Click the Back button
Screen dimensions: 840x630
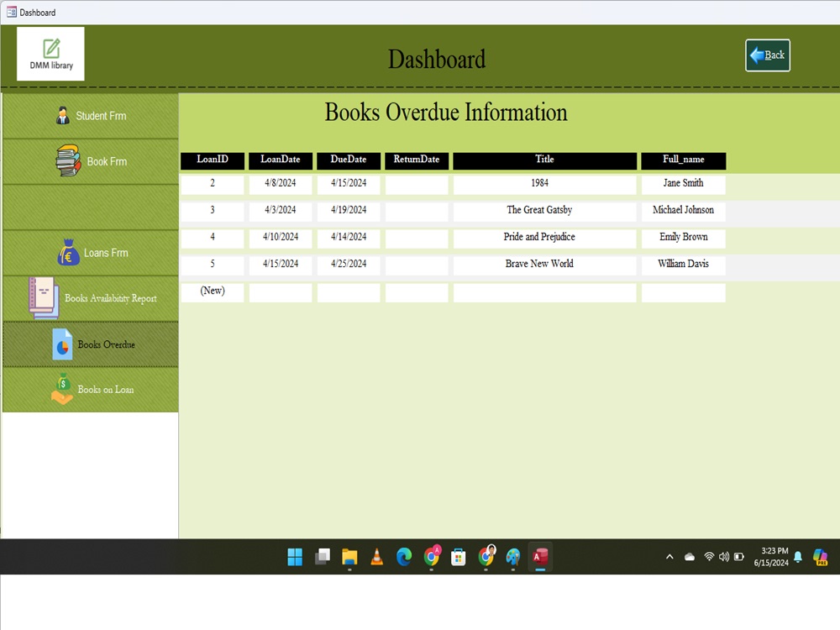tap(767, 55)
